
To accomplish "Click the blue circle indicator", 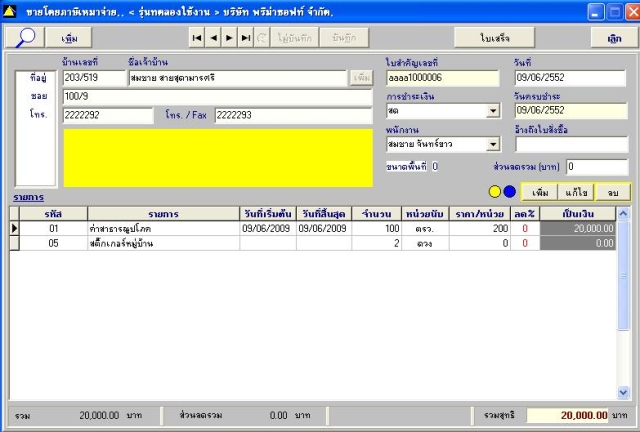I will point(509,192).
